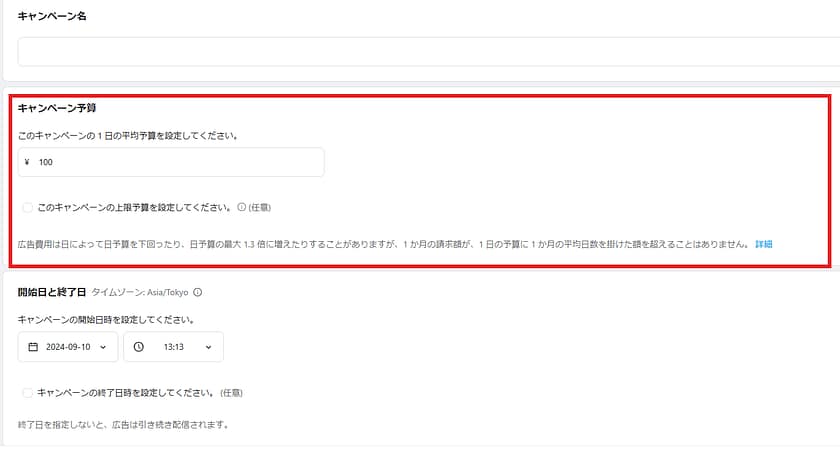Click info icon next to Asia/Tokyo timezone

[x=197, y=293]
